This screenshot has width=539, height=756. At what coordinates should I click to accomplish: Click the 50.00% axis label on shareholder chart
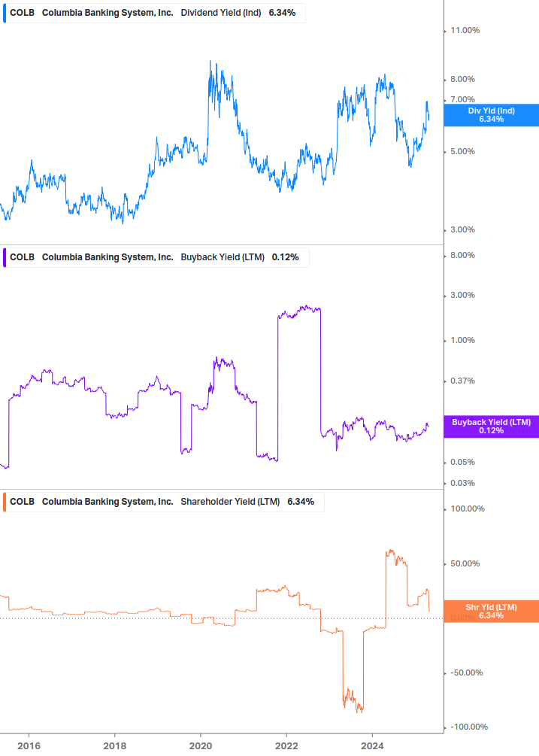pos(465,563)
